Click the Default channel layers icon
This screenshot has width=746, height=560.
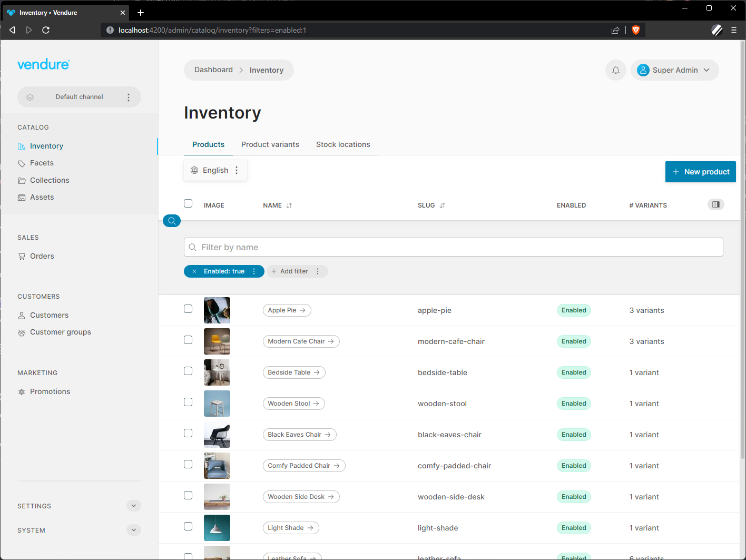30,97
